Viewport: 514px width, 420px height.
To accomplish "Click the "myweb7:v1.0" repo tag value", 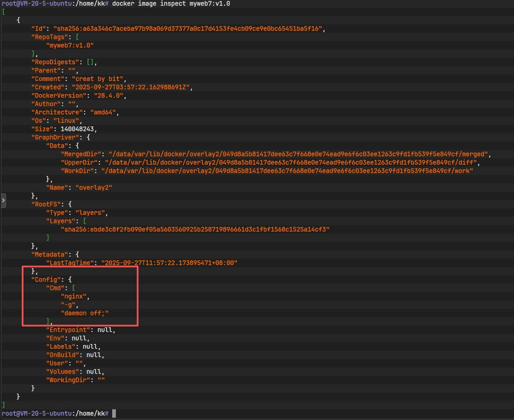I will (70, 45).
